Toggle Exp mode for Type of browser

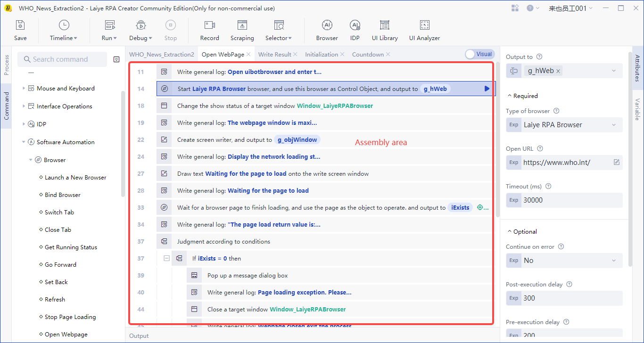point(514,125)
